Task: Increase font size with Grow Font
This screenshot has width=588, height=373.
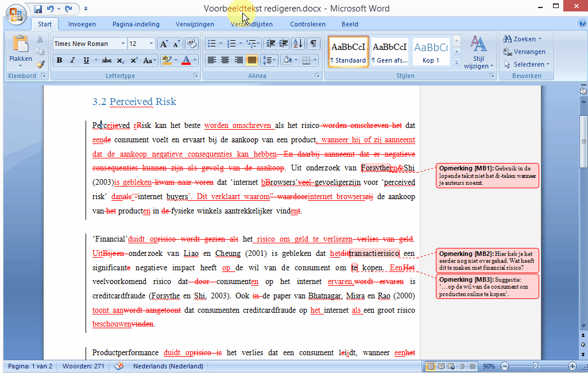Action: point(164,44)
